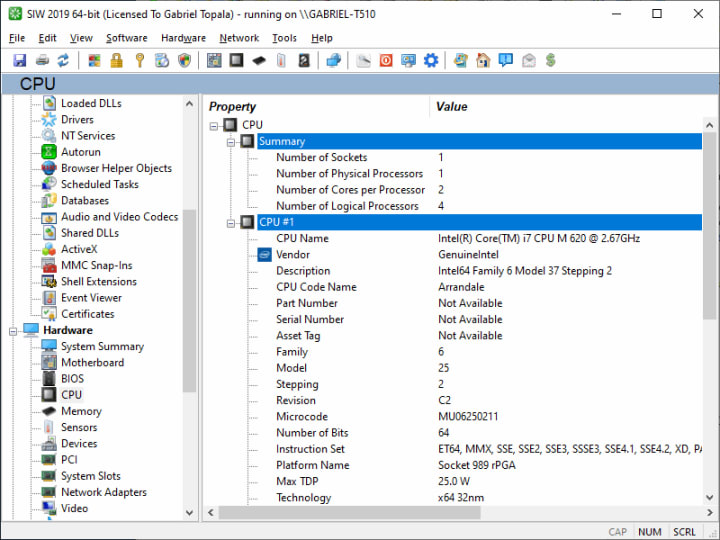This screenshot has height=540, width=720.
Task: Click the Save (floppy disk) toolbar icon
Action: click(19, 60)
